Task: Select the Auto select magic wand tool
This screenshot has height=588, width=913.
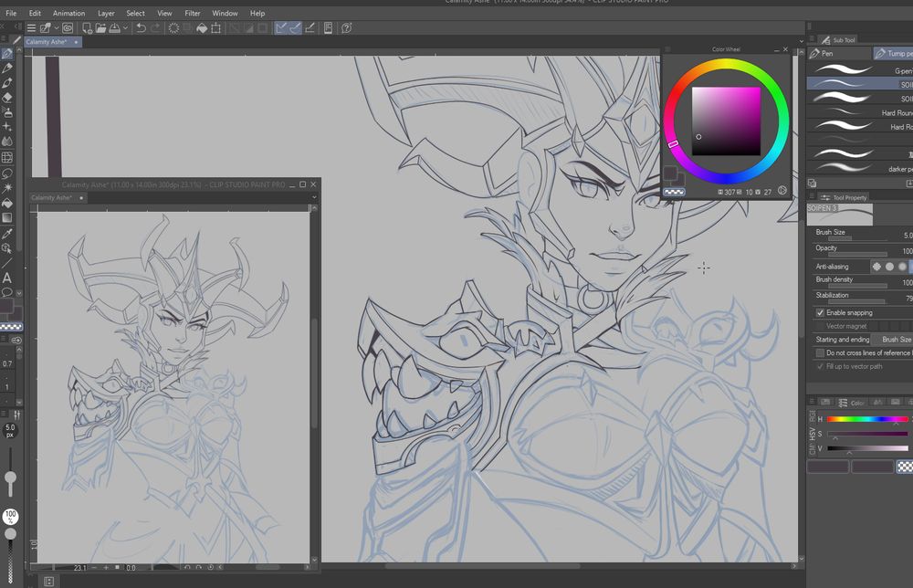Action: (7, 187)
